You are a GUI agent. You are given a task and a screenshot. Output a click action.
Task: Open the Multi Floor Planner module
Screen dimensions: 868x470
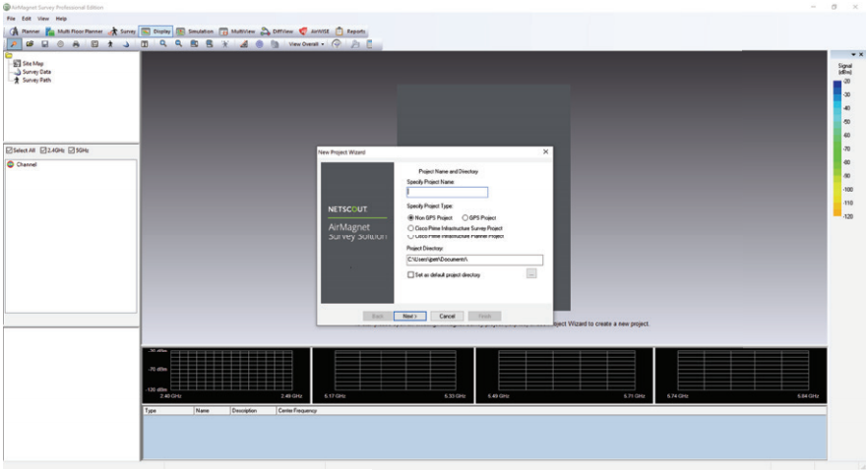point(74,31)
